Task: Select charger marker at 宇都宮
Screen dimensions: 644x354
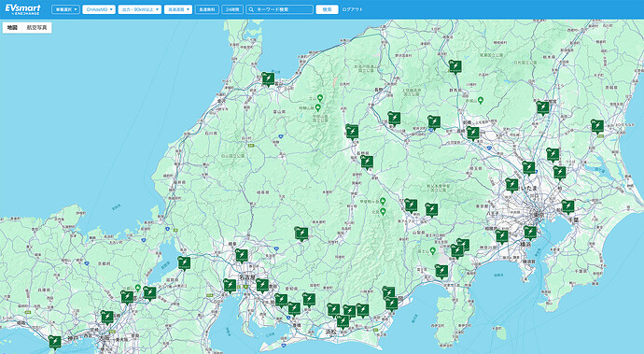Action: pos(542,107)
